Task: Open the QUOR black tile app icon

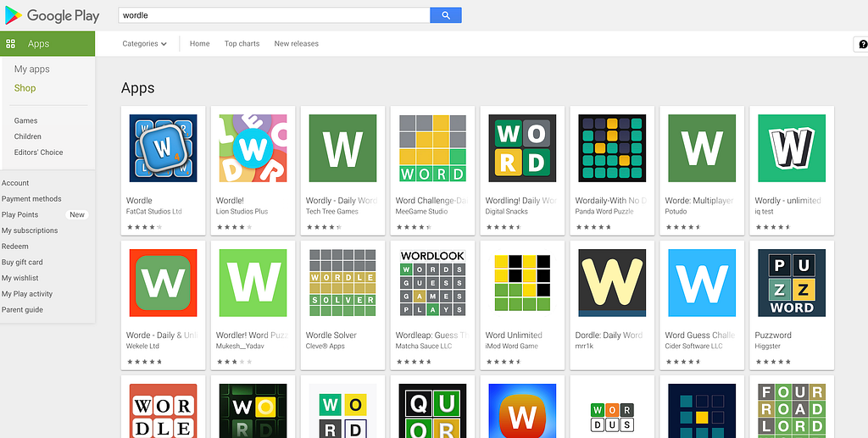Action: click(x=432, y=411)
